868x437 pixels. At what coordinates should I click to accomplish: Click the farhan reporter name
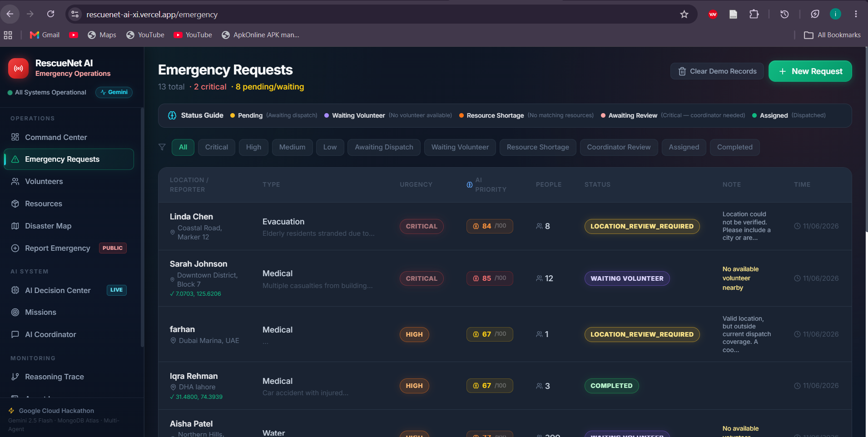point(182,329)
